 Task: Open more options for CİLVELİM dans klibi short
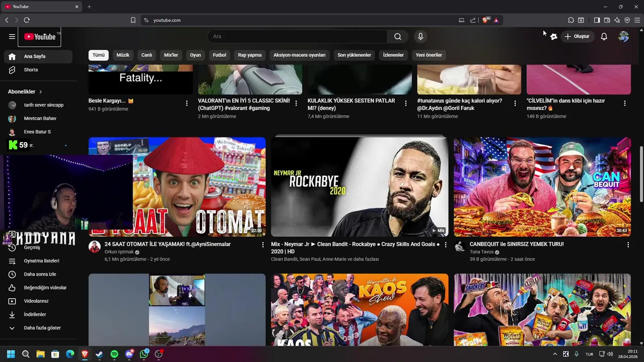click(625, 103)
